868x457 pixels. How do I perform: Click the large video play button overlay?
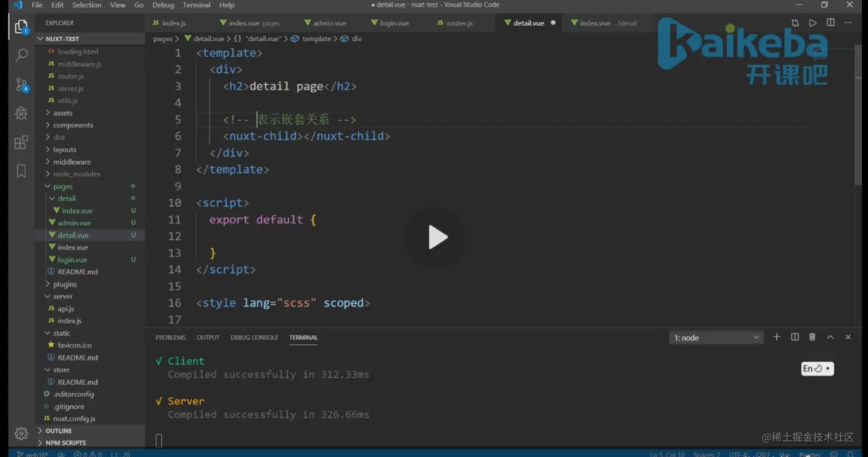point(435,237)
